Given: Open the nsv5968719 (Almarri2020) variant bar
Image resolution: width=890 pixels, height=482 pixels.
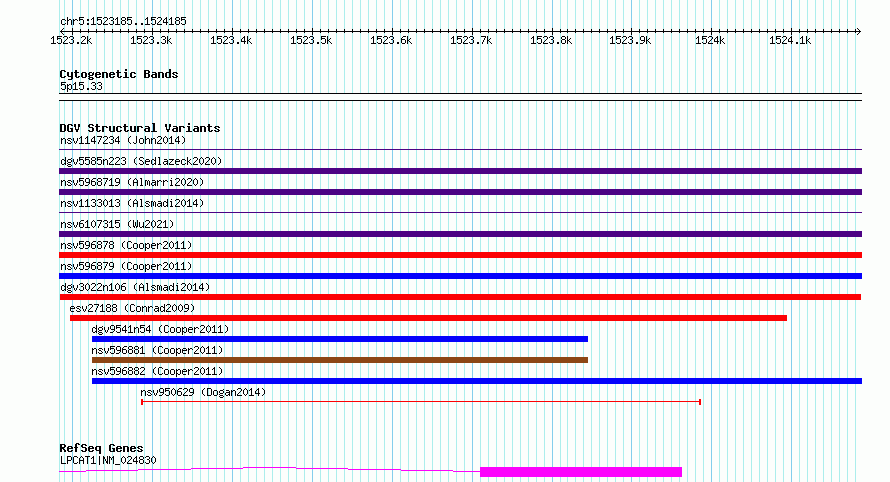Looking at the screenshot, I should 460,192.
